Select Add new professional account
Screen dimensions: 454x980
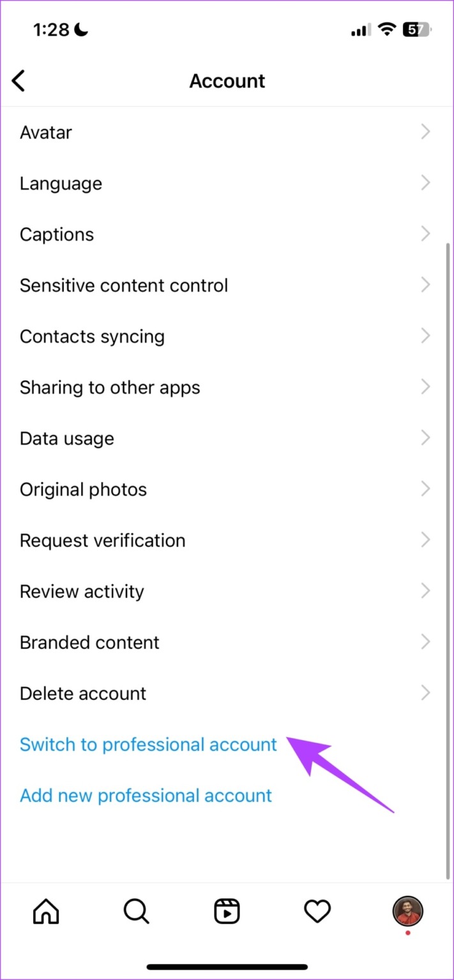coord(146,795)
